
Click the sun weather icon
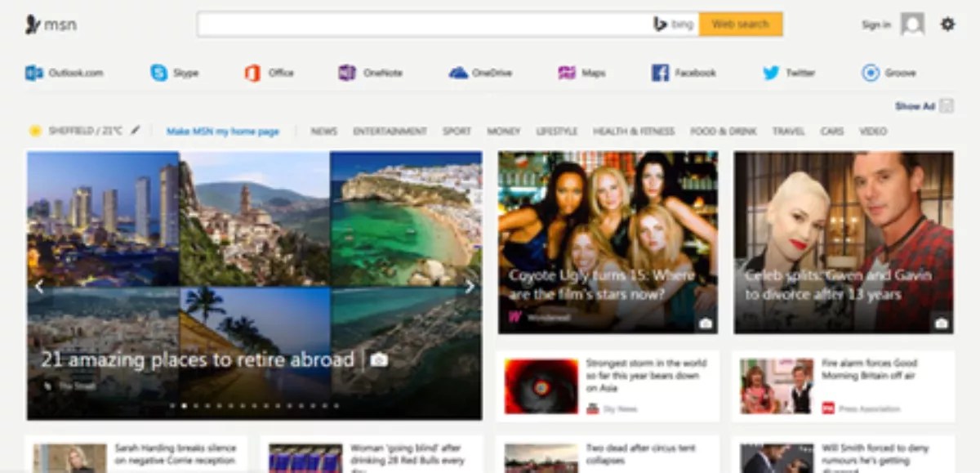(35, 131)
